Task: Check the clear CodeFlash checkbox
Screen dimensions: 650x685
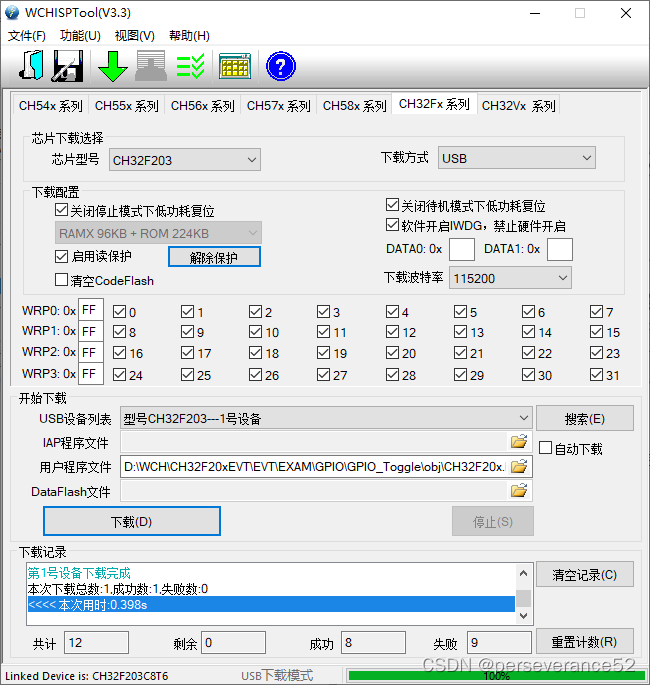Action: click(x=61, y=280)
